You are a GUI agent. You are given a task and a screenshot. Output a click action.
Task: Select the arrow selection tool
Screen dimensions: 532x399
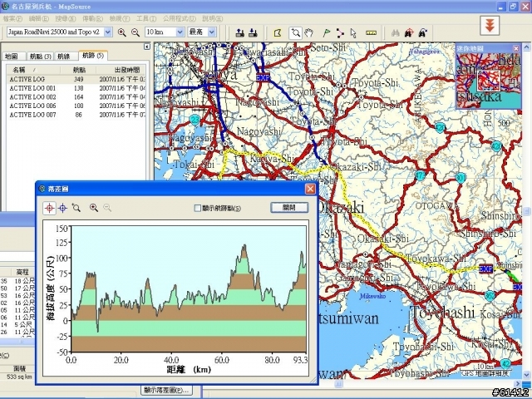(x=353, y=33)
